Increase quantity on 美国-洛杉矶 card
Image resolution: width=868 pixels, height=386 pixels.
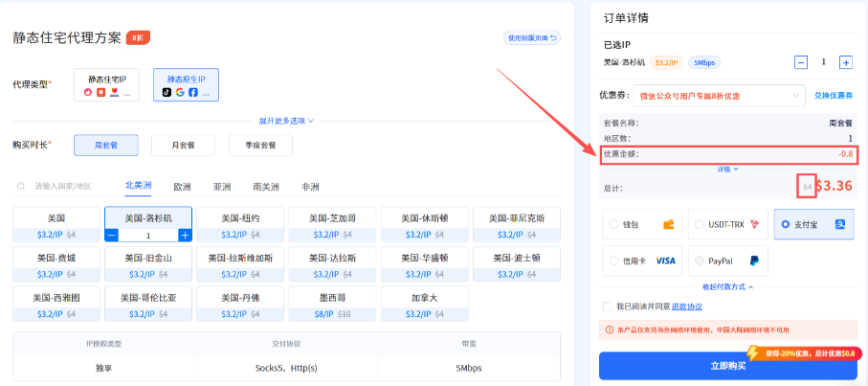click(x=185, y=236)
